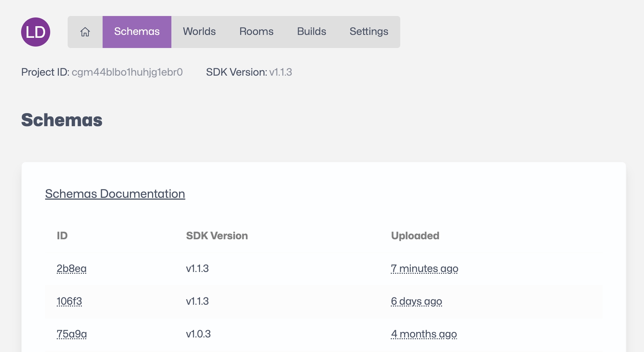The height and width of the screenshot is (352, 644).
Task: Click the SDK Version value below navigation
Action: coord(281,72)
